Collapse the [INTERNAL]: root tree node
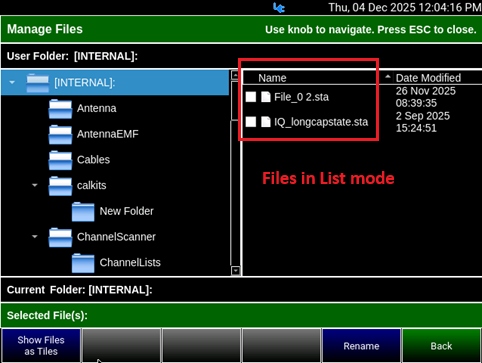Viewport: 482px width, 363px height. (12, 82)
